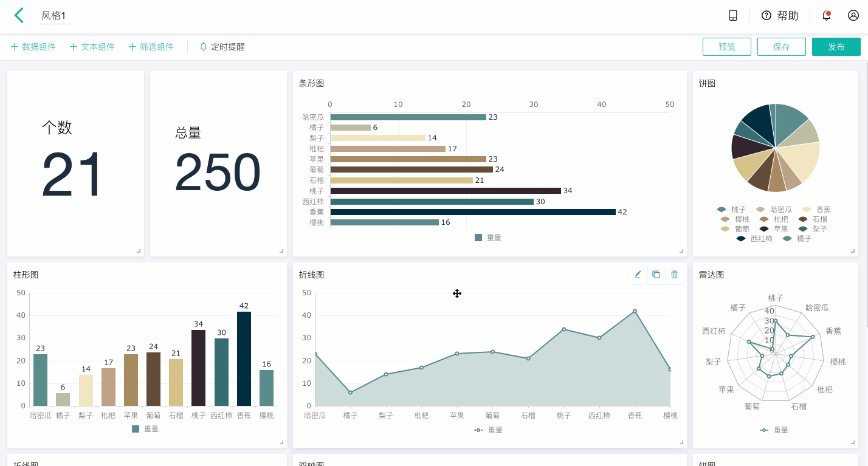Open the 帮助 help option

point(780,16)
